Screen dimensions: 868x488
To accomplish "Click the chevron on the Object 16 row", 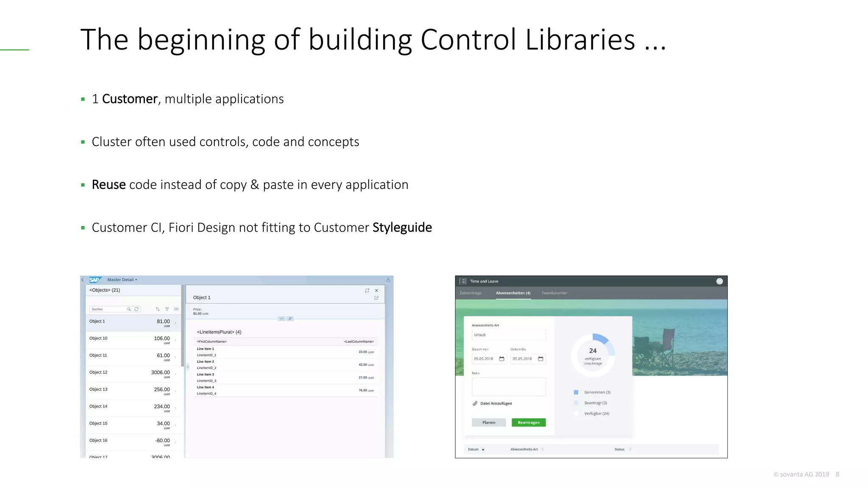I will (175, 442).
